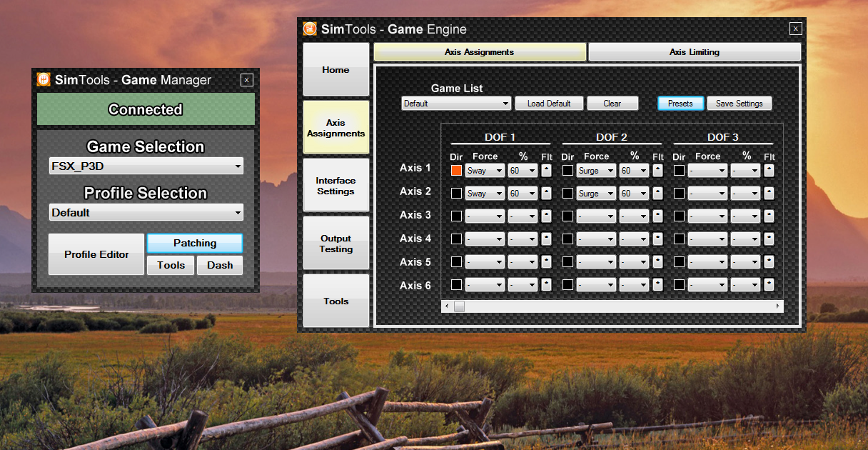Open Game Selection dropdown showing FSX_P3D
Screen dimensions: 868x450
coord(146,166)
